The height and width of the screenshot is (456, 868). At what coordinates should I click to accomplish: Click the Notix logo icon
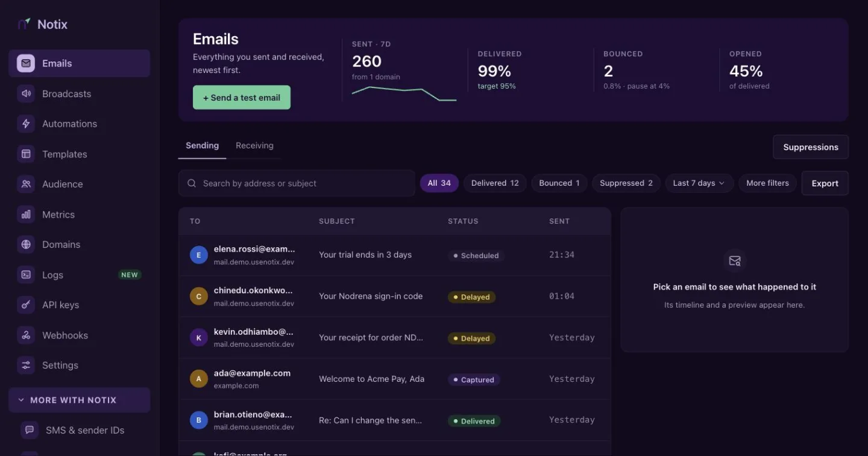point(24,24)
